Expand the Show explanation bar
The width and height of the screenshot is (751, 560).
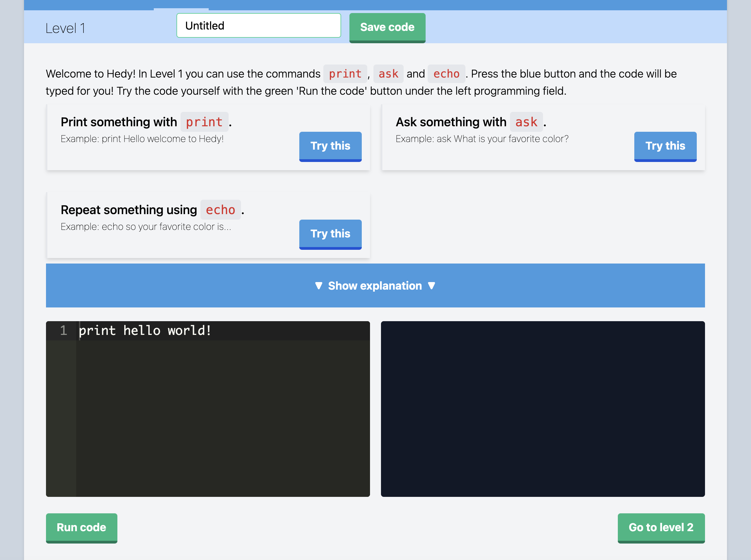point(375,285)
